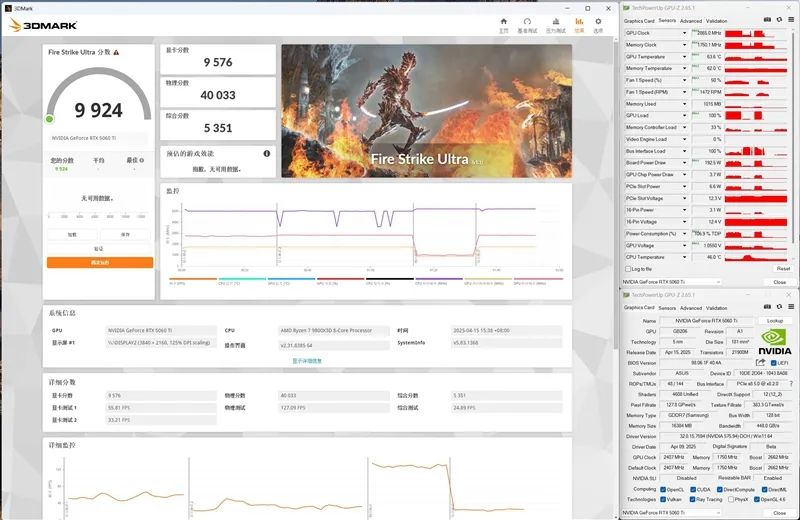Switch to Sensors tab in lower GPU-Z window
This screenshot has width=800, height=520.
click(x=667, y=308)
